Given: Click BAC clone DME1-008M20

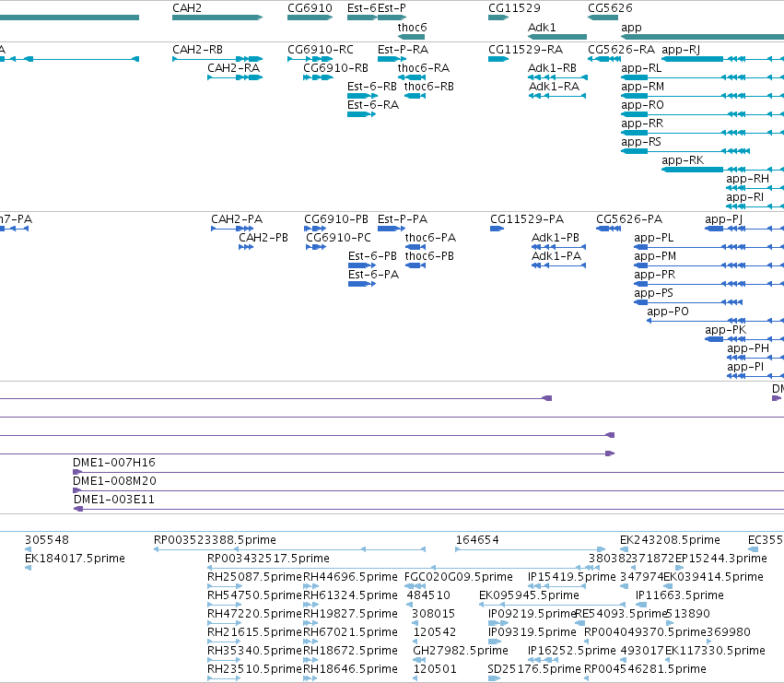Looking at the screenshot, I should click(114, 481).
